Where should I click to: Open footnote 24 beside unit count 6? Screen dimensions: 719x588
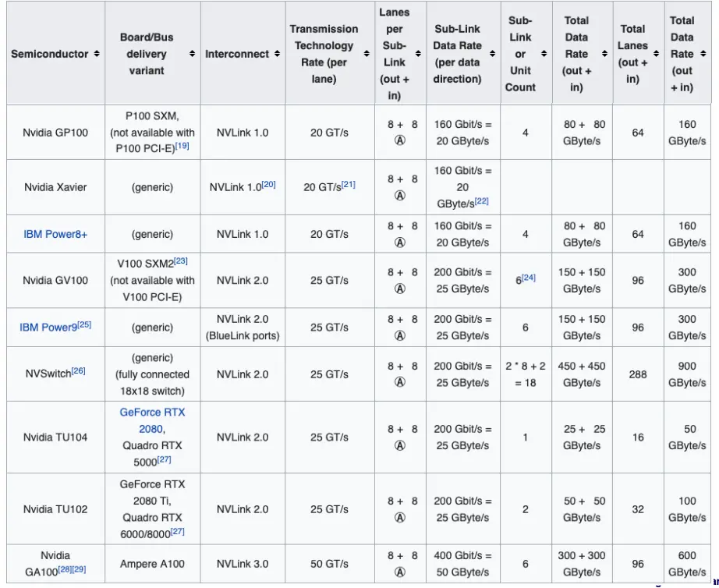[529, 277]
